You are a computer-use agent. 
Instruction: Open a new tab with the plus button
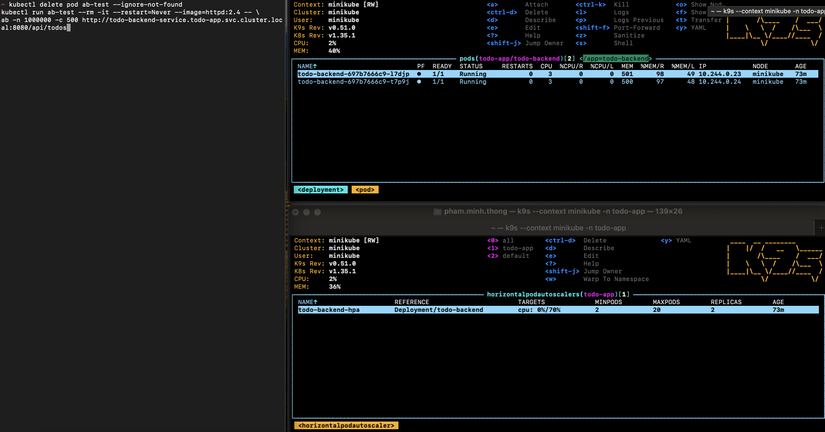[820, 228]
